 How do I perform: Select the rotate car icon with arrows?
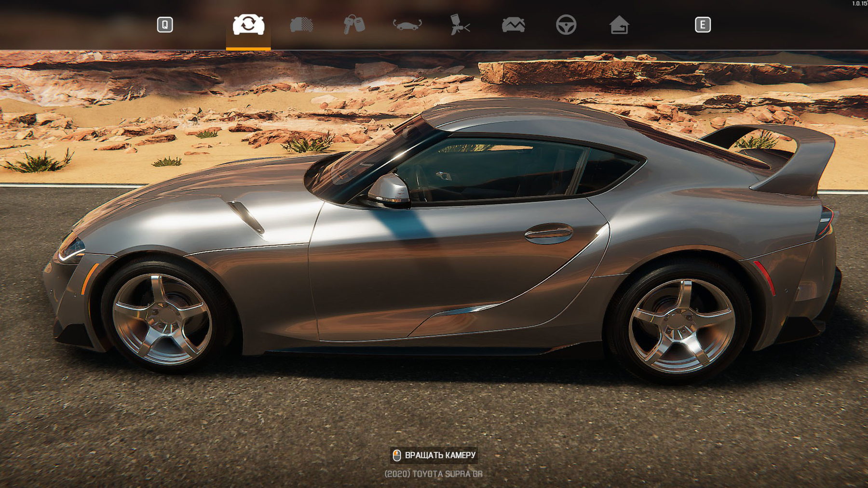pyautogui.click(x=407, y=25)
